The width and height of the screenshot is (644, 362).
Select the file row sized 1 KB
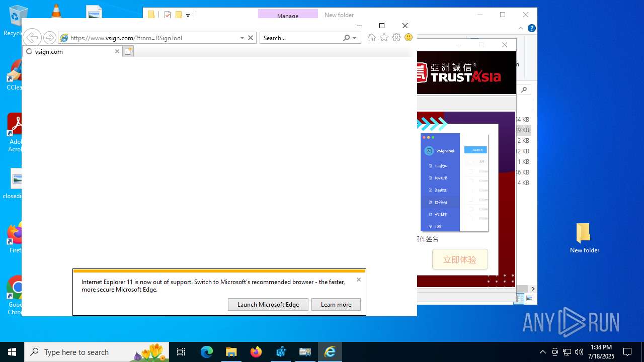523,161
